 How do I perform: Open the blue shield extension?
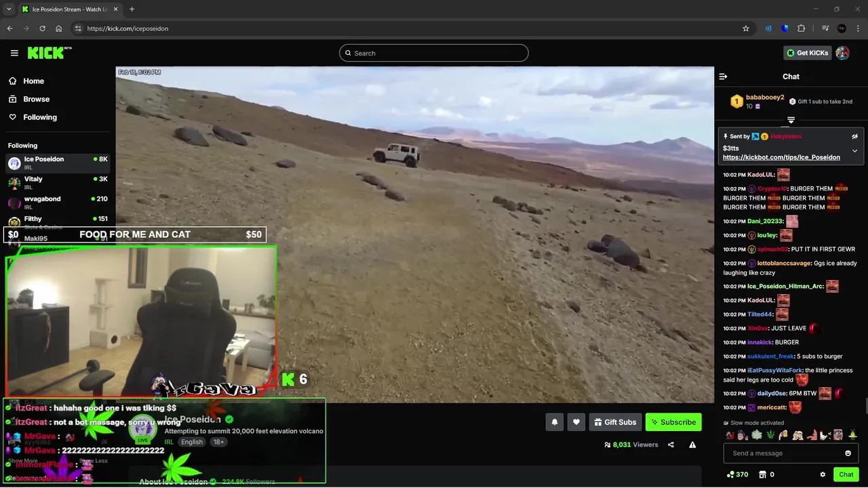pos(785,28)
